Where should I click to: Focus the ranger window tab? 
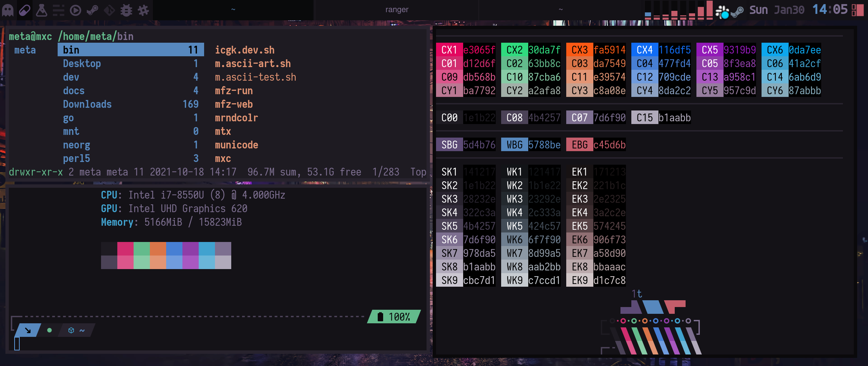[x=396, y=9]
